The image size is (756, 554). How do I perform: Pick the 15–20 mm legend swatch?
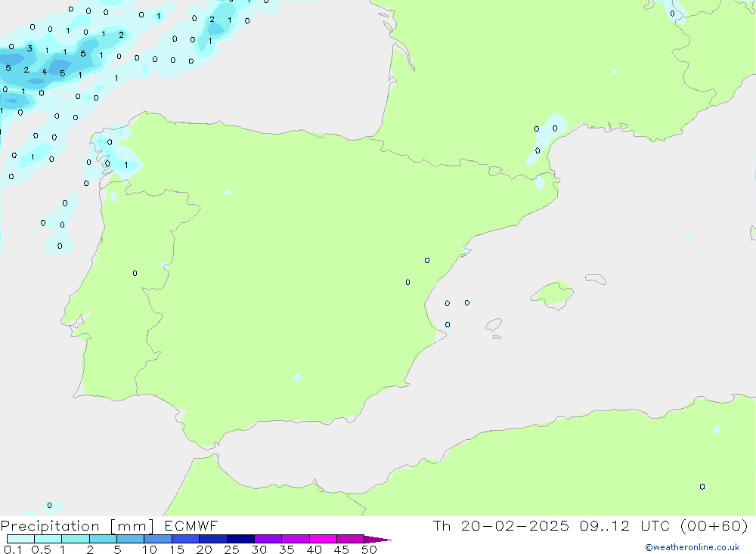(186, 539)
